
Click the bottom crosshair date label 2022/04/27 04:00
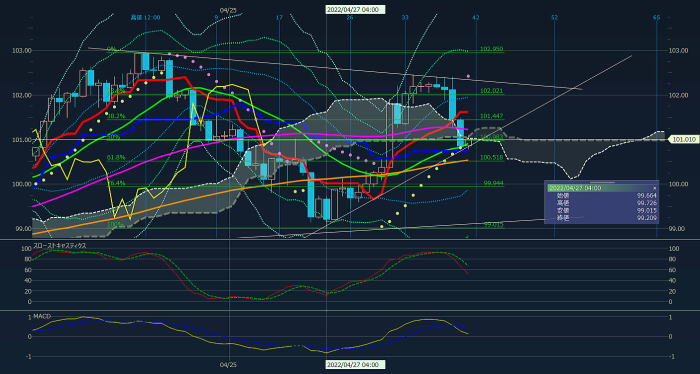tap(355, 365)
